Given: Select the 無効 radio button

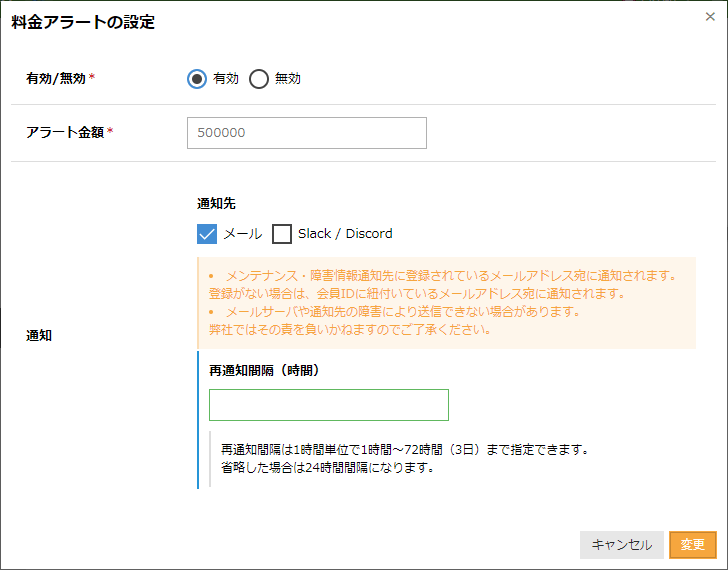Looking at the screenshot, I should 259,79.
